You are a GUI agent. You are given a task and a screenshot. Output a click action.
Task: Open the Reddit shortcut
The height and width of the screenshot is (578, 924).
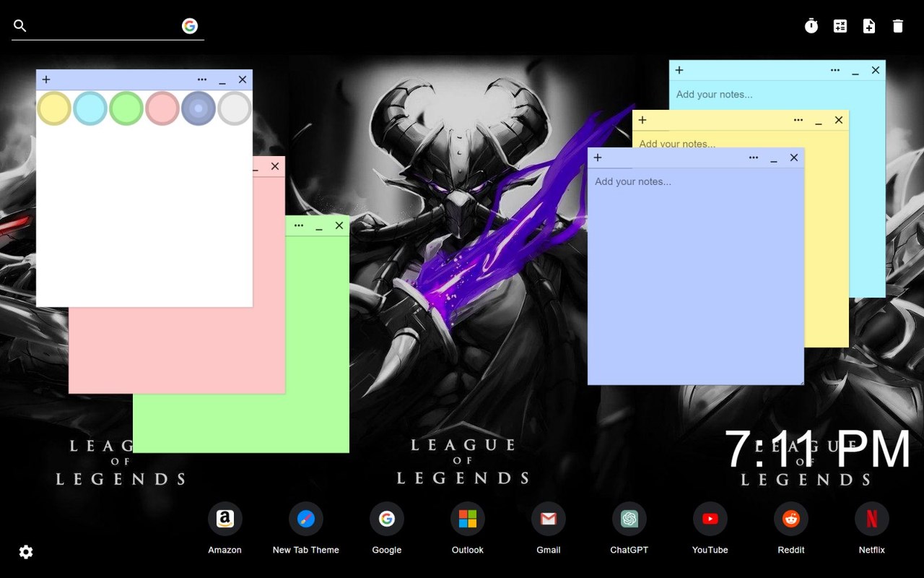click(791, 519)
